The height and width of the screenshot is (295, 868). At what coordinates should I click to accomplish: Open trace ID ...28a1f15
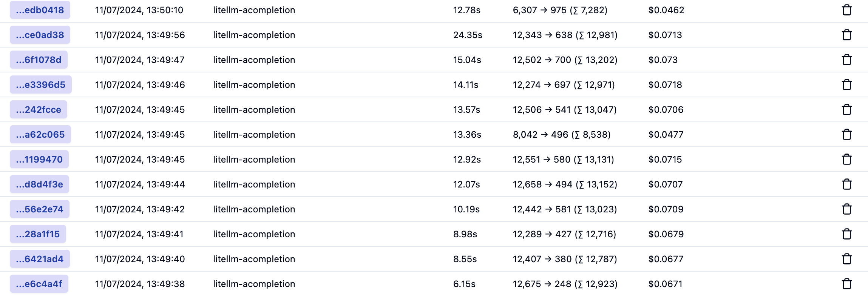[38, 234]
